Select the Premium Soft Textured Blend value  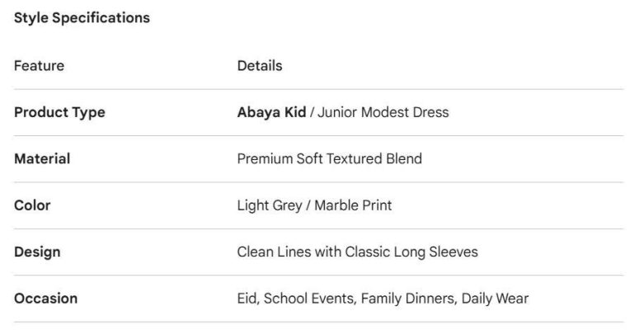click(x=329, y=158)
